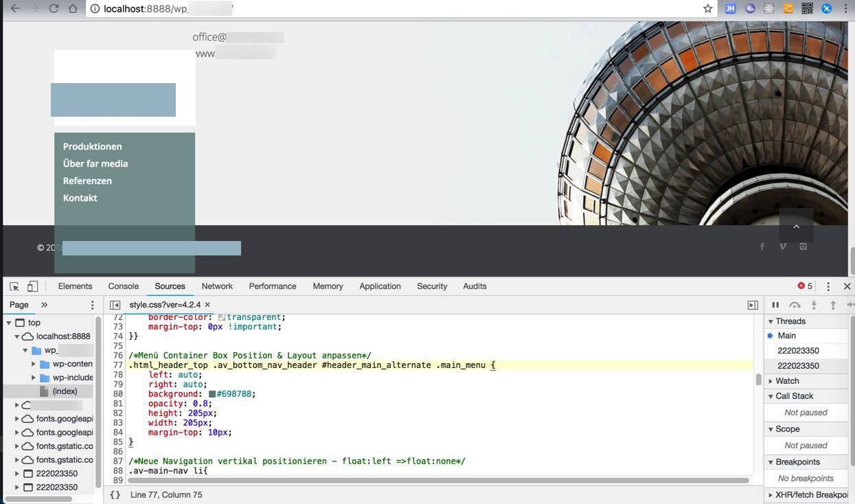Open the transparent color swatch on line 72
Viewport: 855px width, 504px height.
click(222, 317)
